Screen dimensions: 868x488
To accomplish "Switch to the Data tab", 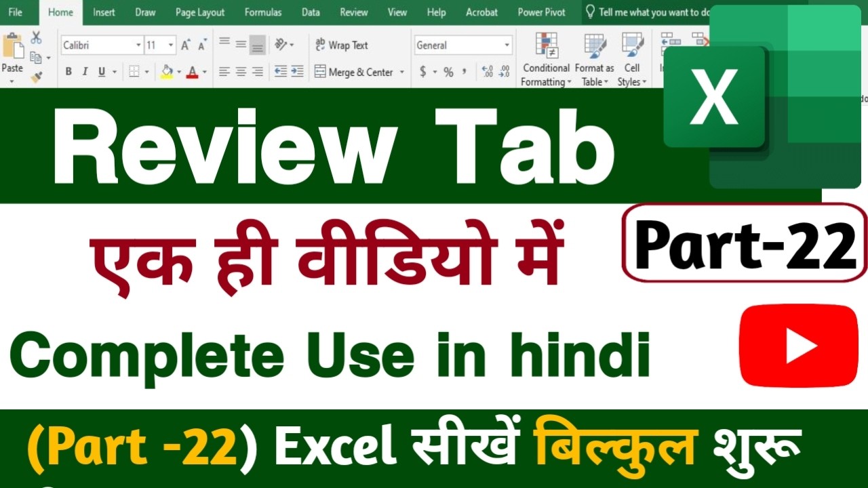I will (311, 12).
